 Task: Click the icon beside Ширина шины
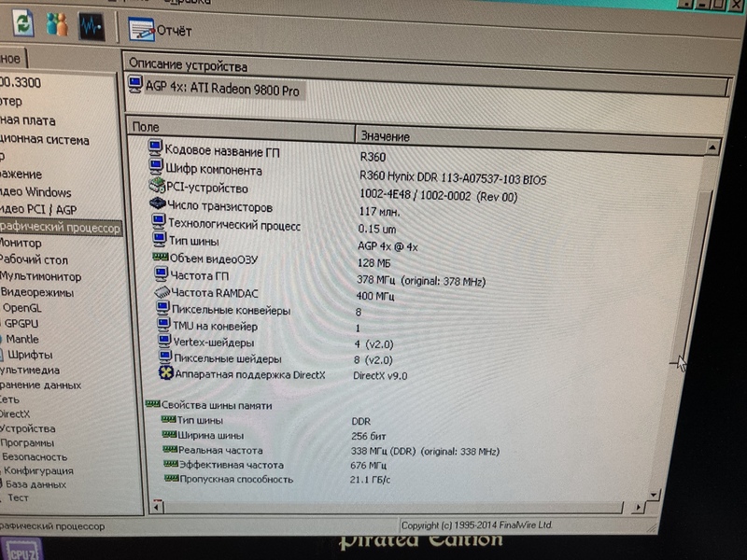[169, 434]
